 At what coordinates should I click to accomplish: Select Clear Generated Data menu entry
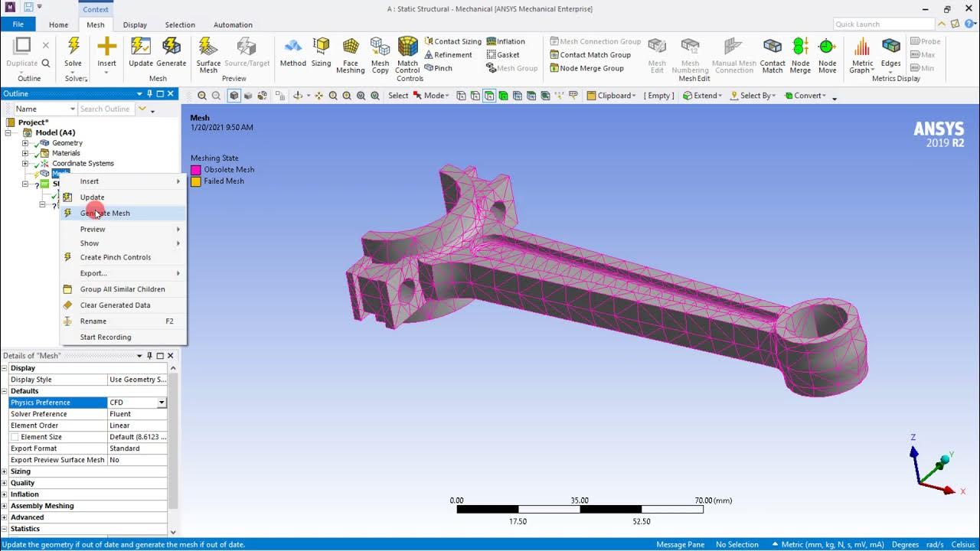(122, 305)
